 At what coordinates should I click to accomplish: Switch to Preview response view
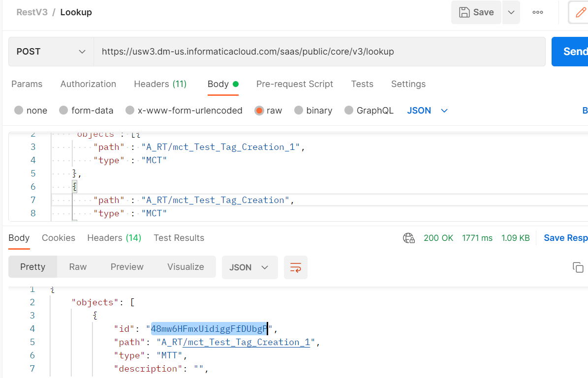pos(127,267)
